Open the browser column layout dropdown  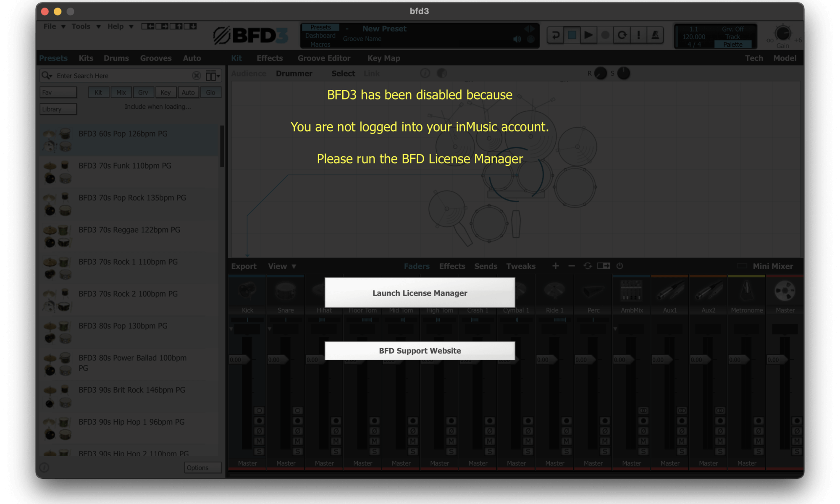click(213, 76)
